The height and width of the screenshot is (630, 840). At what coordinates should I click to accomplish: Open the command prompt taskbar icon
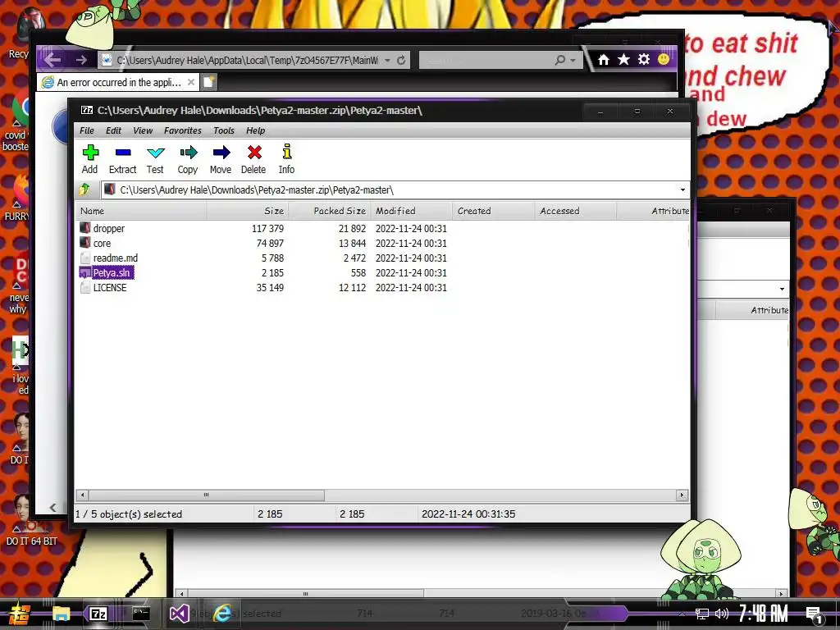[141, 614]
